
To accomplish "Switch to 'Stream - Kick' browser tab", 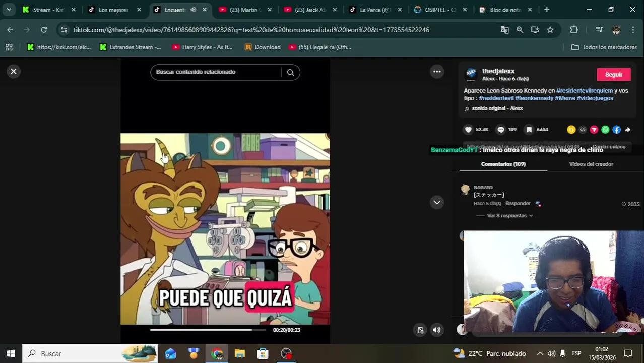I will tap(49, 10).
